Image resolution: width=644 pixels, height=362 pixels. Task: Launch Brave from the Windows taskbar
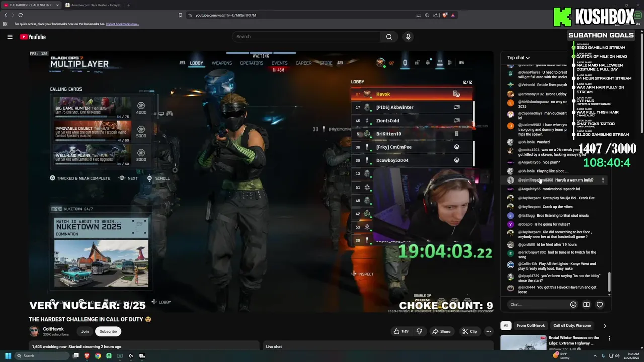click(87, 356)
